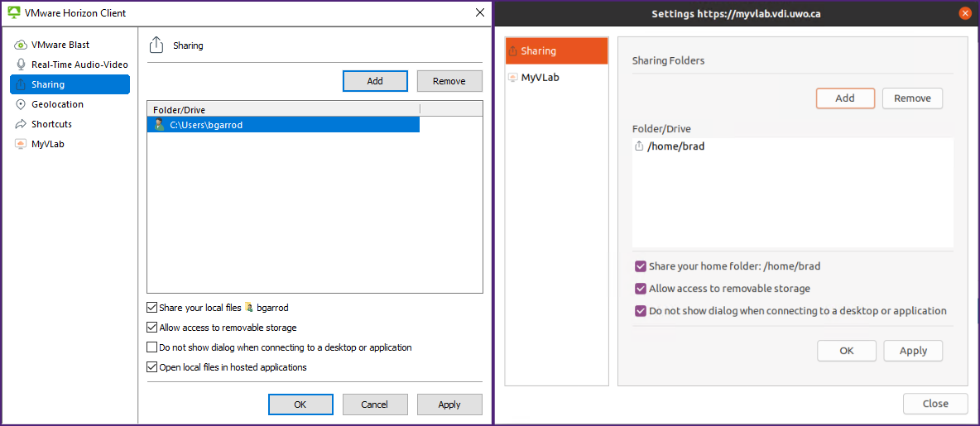Click the Geolocation pin icon
Screen dimensions: 980x426
(21, 104)
